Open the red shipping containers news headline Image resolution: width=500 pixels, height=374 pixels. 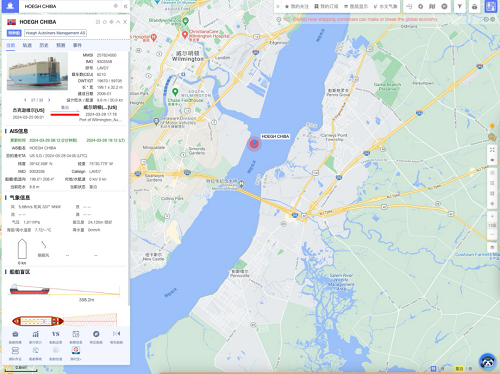click(x=365, y=19)
